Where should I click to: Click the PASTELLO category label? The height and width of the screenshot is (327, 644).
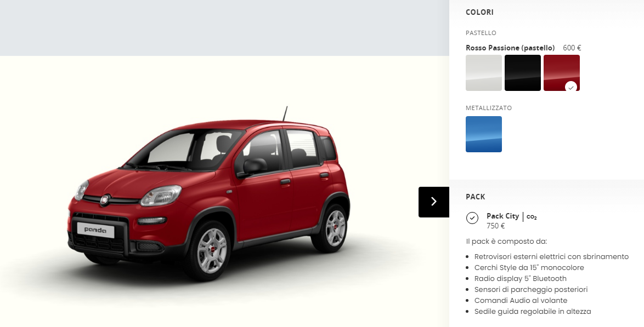(481, 33)
